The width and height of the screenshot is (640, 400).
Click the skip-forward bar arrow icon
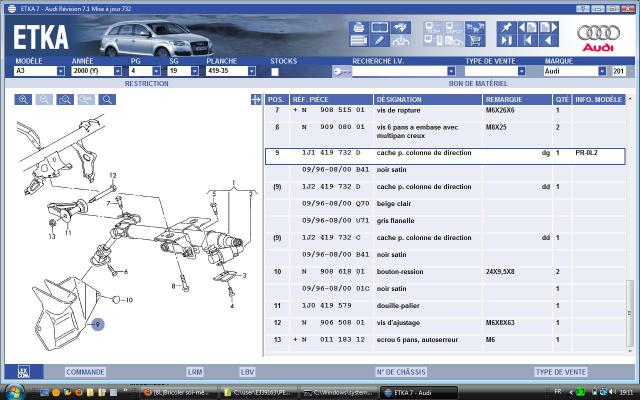(x=506, y=40)
